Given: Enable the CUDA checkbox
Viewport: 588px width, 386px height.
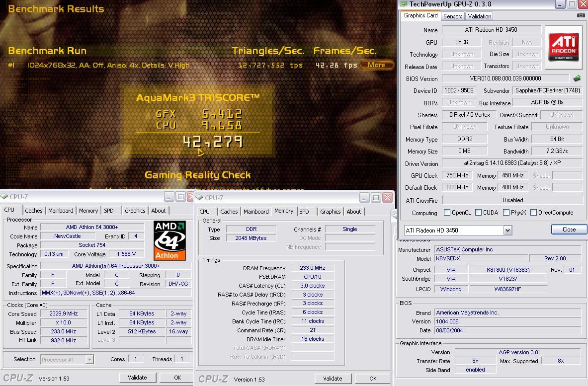Looking at the screenshot, I should (478, 213).
